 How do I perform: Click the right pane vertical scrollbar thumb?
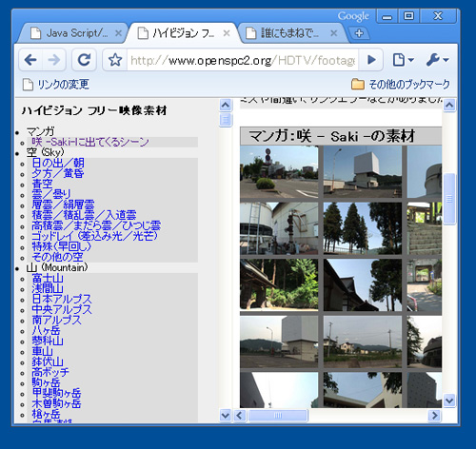(x=449, y=199)
